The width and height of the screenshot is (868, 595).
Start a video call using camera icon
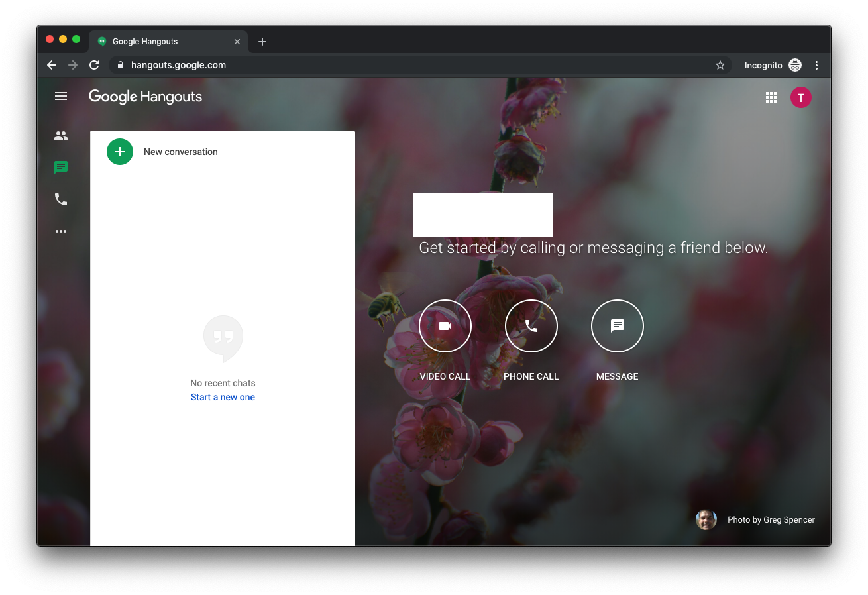(x=445, y=326)
